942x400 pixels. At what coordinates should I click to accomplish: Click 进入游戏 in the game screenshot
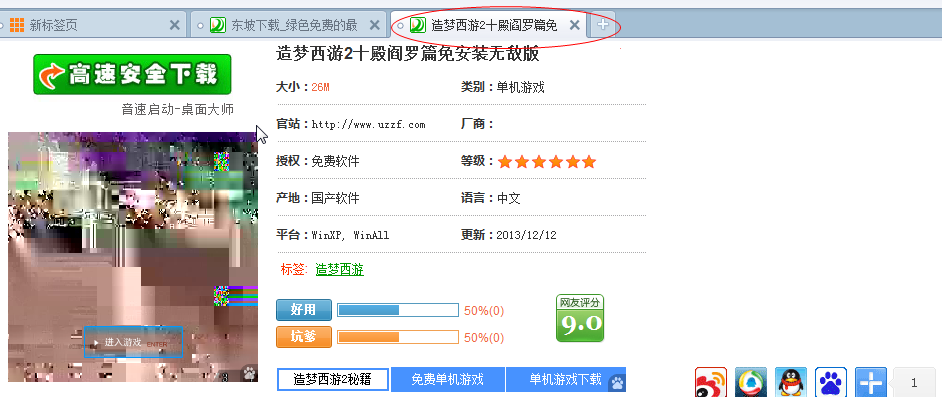click(133, 342)
